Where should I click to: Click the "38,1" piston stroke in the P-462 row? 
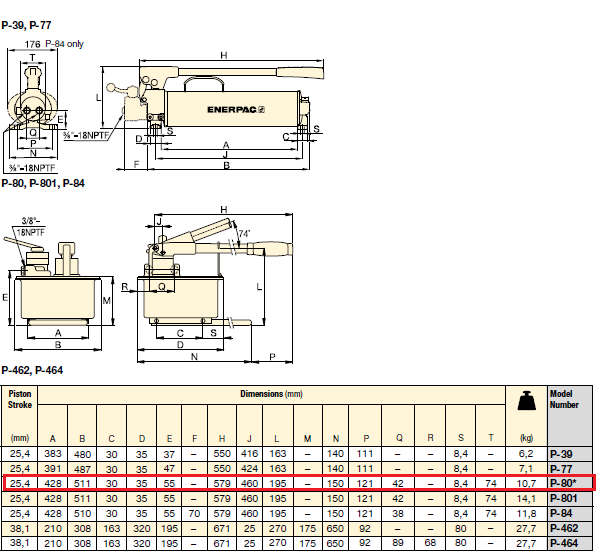20,528
